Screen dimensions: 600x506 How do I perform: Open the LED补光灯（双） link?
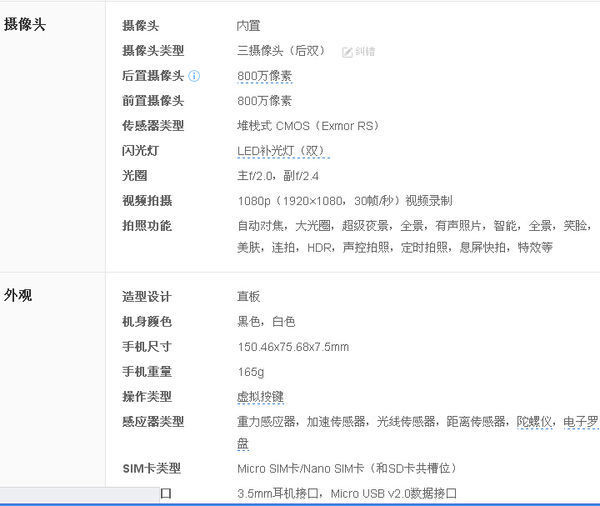coord(283,151)
